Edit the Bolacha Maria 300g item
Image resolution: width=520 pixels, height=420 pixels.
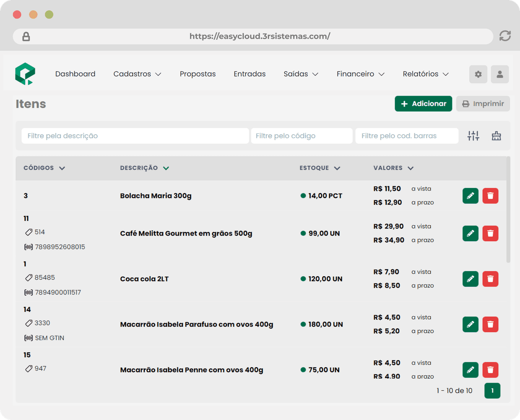471,196
